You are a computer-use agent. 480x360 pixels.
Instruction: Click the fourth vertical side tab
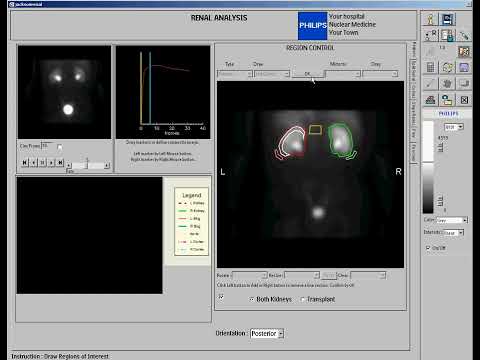point(414,113)
